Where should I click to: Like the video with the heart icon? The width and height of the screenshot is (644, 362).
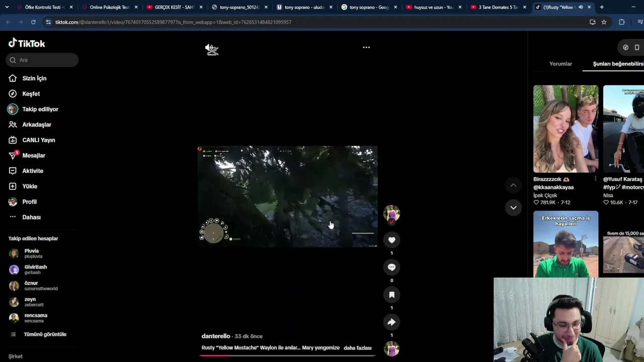(391, 240)
